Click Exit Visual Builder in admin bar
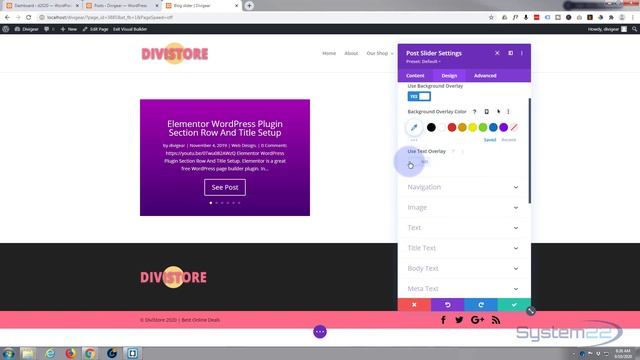 pyautogui.click(x=130, y=29)
